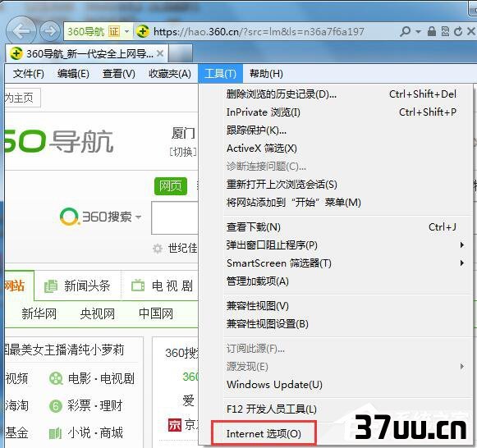Expand the 弹出窗口阻止程序 submenu
This screenshot has width=477, height=448.
point(462,245)
